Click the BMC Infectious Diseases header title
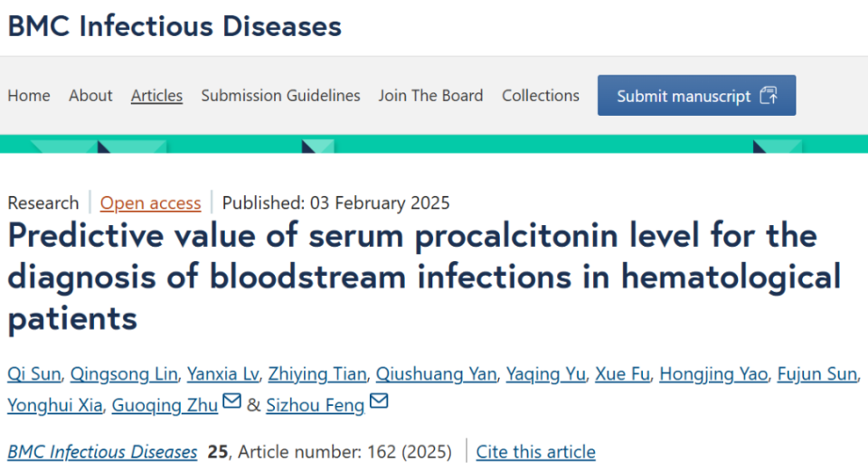 click(x=175, y=25)
